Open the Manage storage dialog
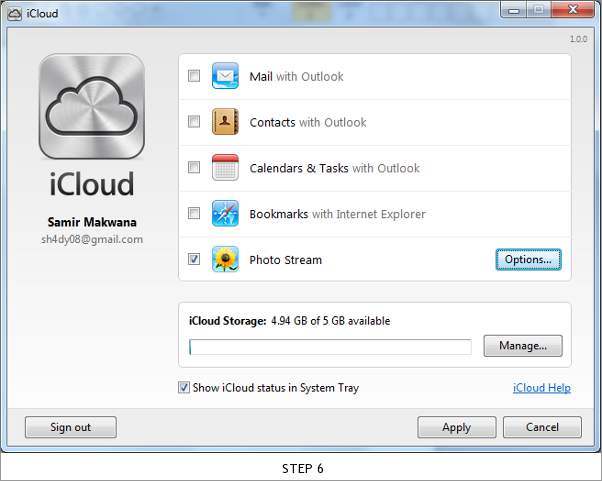Viewport: 602px width, 481px height. pos(523,346)
